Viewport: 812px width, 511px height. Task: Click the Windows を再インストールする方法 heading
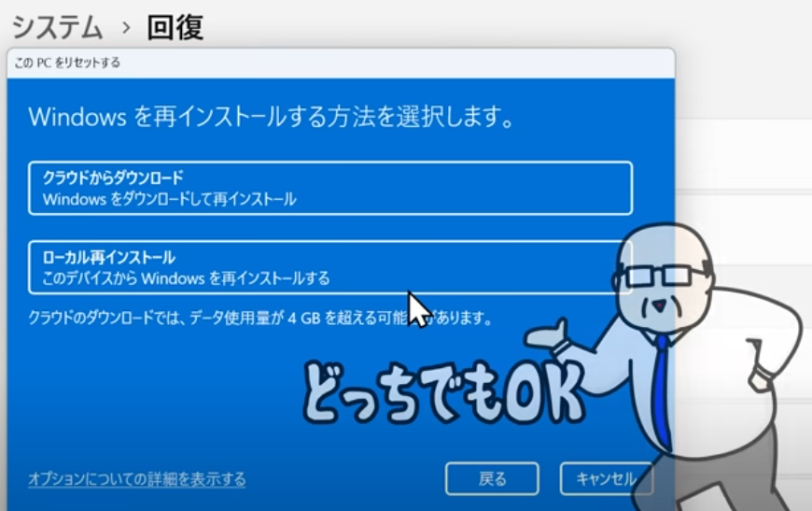point(272,117)
